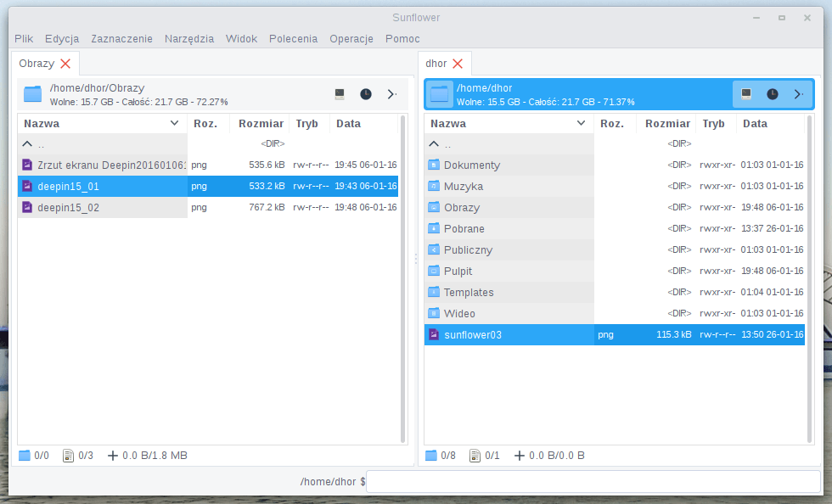Click the Zrzut ekranu file's image icon

pos(27,165)
